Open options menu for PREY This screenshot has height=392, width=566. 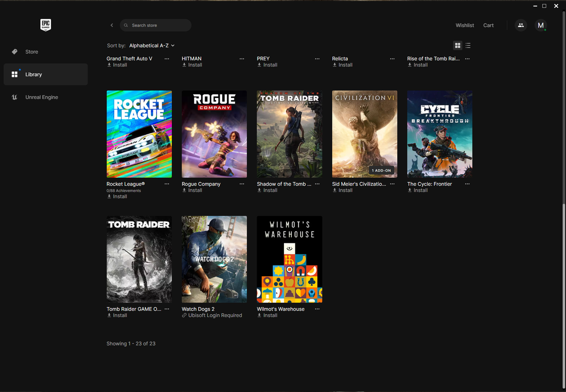click(317, 58)
